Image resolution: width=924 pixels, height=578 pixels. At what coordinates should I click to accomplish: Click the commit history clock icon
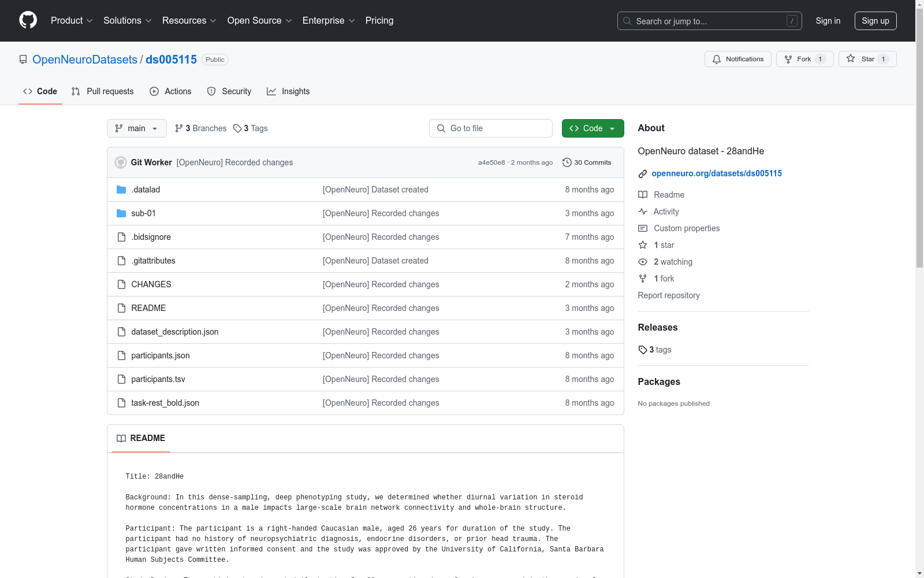click(567, 162)
